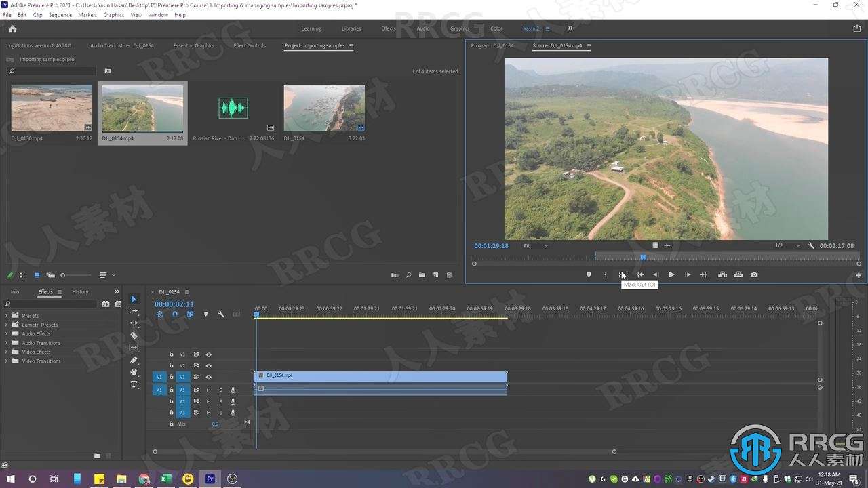Select the Type tool
The width and height of the screenshot is (868, 488).
(134, 384)
